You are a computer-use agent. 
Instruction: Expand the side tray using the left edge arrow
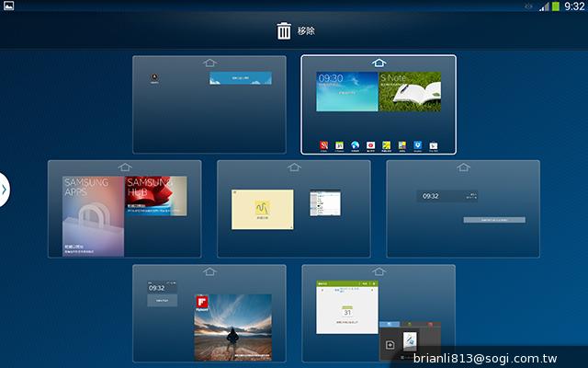pos(5,190)
